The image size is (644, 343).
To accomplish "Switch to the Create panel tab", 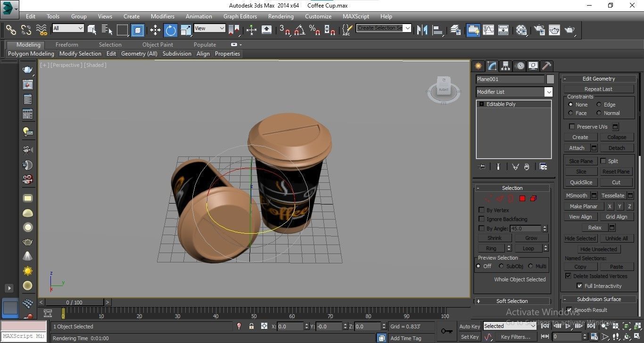I will tap(478, 66).
